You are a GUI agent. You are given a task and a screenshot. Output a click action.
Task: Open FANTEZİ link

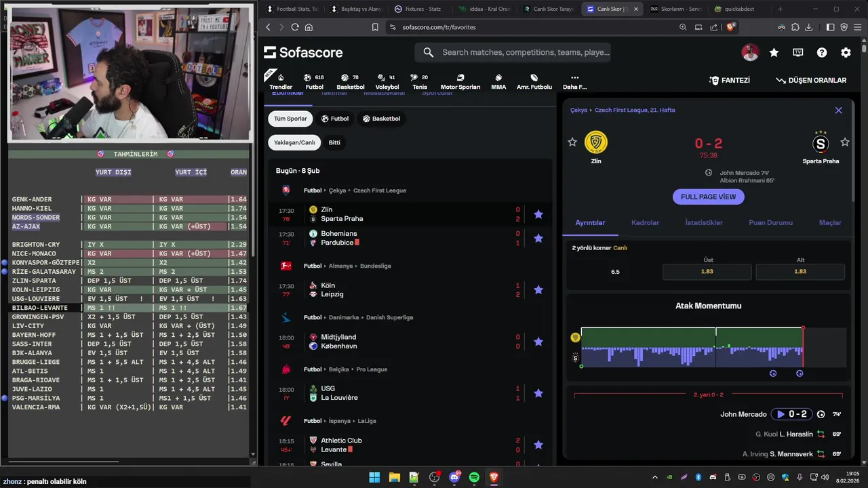pyautogui.click(x=730, y=80)
